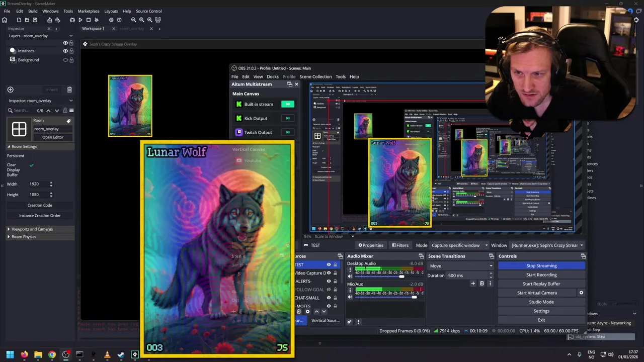Switch to the Workspace 1 tab

click(x=93, y=29)
